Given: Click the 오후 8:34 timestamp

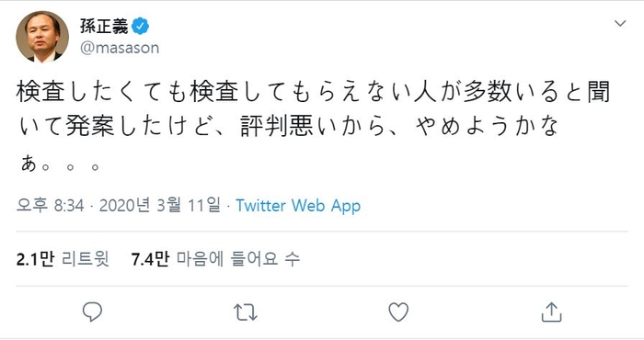Looking at the screenshot, I should 50,205.
